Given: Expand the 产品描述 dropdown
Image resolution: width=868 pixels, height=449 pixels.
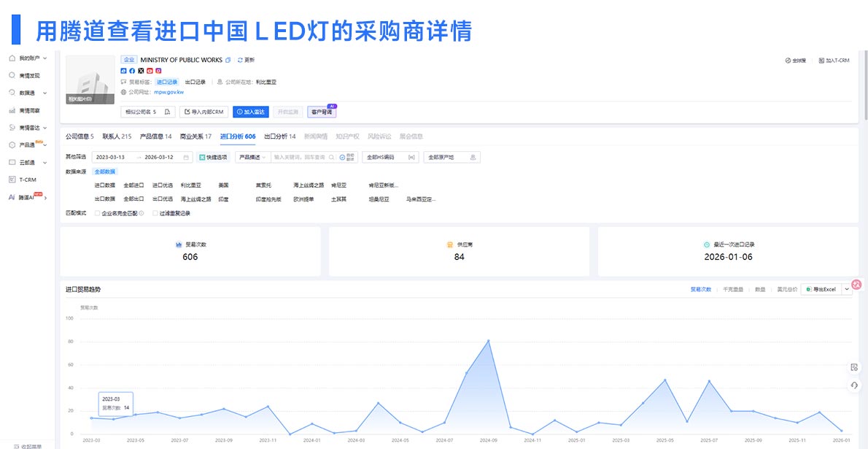Looking at the screenshot, I should [252, 157].
